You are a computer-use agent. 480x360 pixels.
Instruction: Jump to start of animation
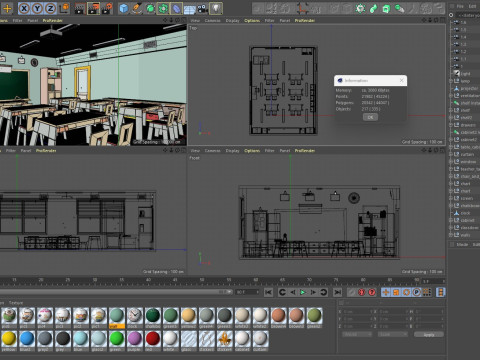(x=268, y=292)
